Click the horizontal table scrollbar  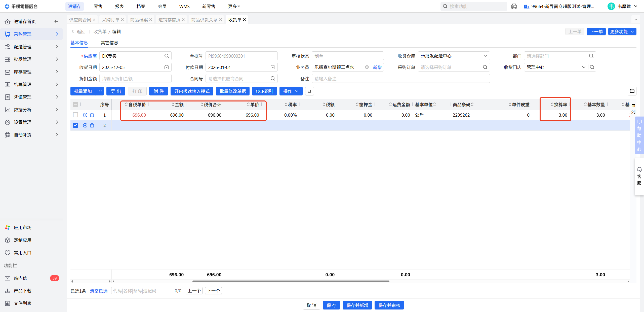pyautogui.click(x=291, y=281)
